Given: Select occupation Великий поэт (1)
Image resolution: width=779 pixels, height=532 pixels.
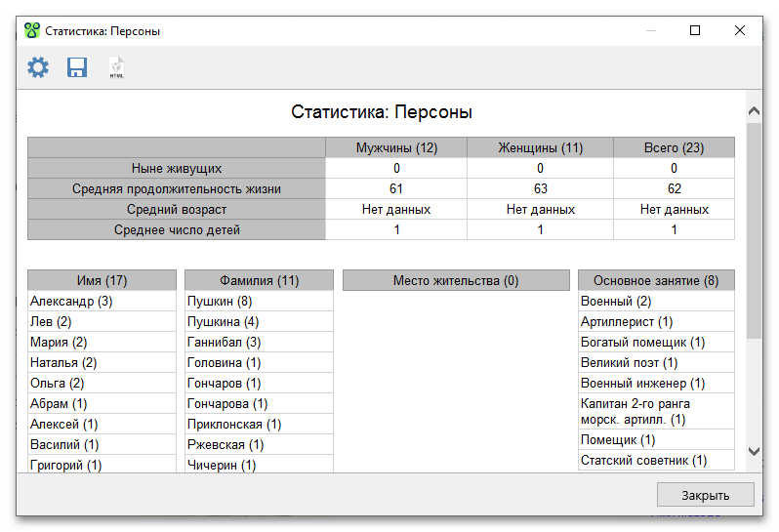Looking at the screenshot, I should coord(656,362).
